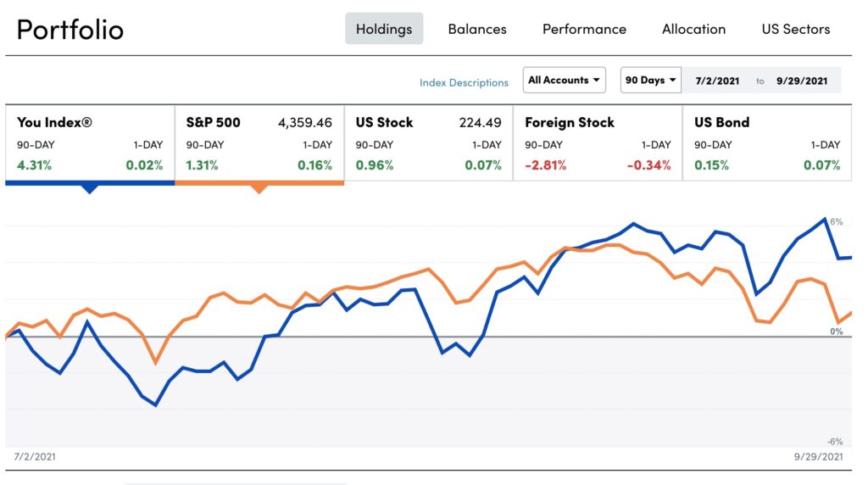Click the US Bond 1-day 0.07% value

point(821,165)
